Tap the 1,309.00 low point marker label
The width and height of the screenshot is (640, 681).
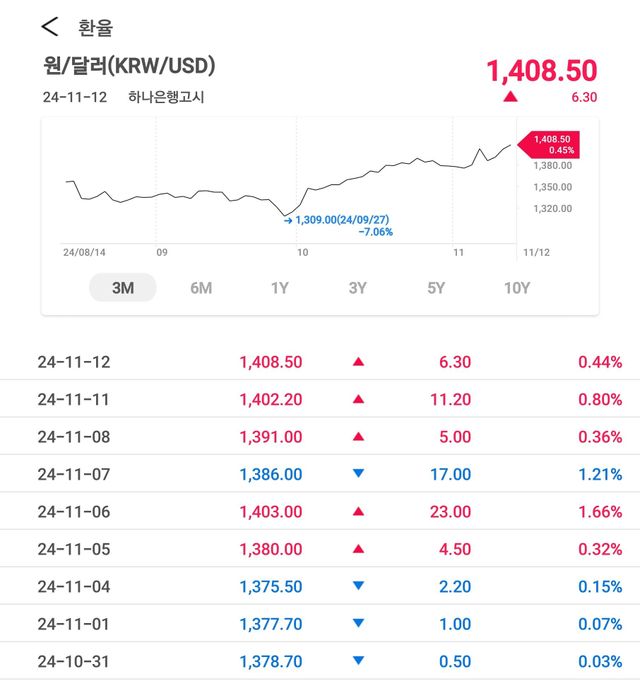(x=342, y=219)
